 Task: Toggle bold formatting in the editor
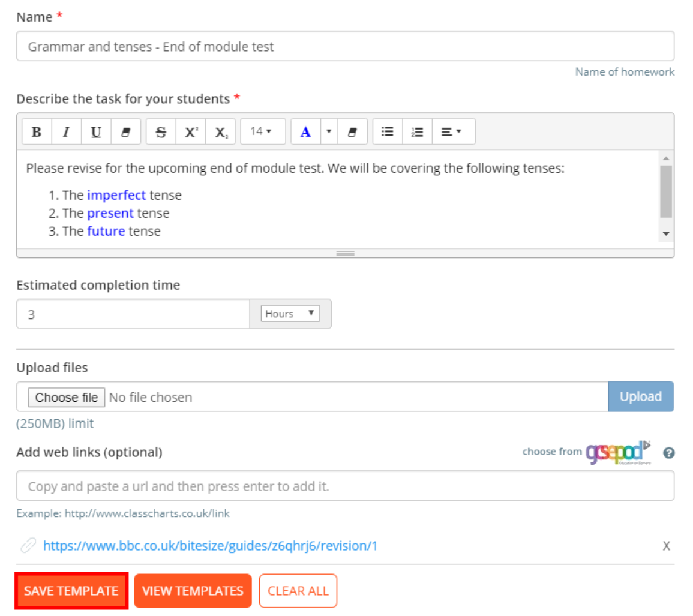[36, 131]
